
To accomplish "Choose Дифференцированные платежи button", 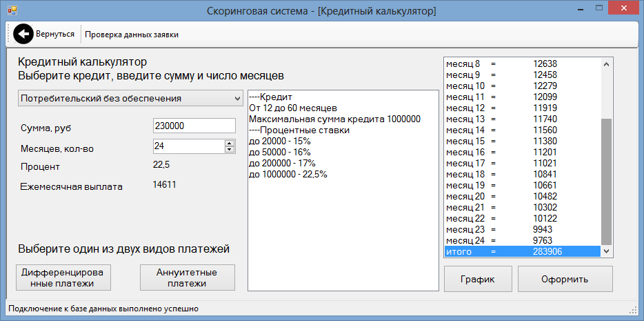I will (63, 278).
